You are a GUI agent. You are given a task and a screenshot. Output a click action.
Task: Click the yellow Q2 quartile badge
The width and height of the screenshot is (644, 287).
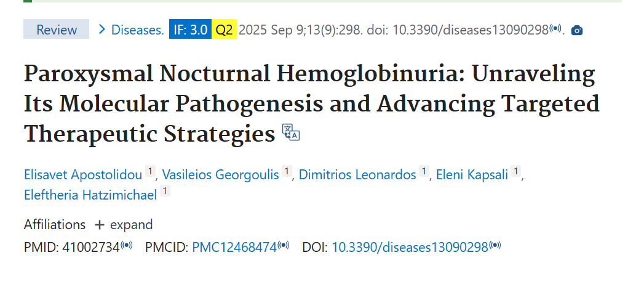[223, 30]
